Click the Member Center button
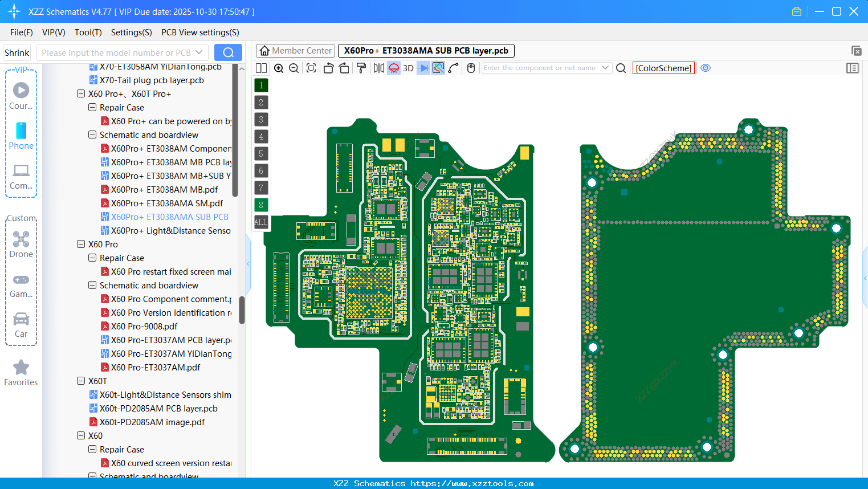Screen dimensions: 868x489 point(295,50)
